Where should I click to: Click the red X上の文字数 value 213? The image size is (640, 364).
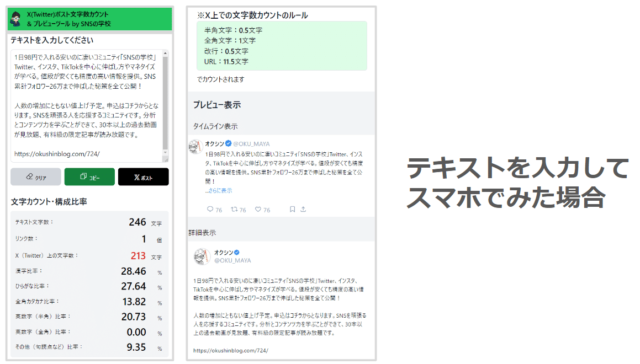pyautogui.click(x=138, y=255)
